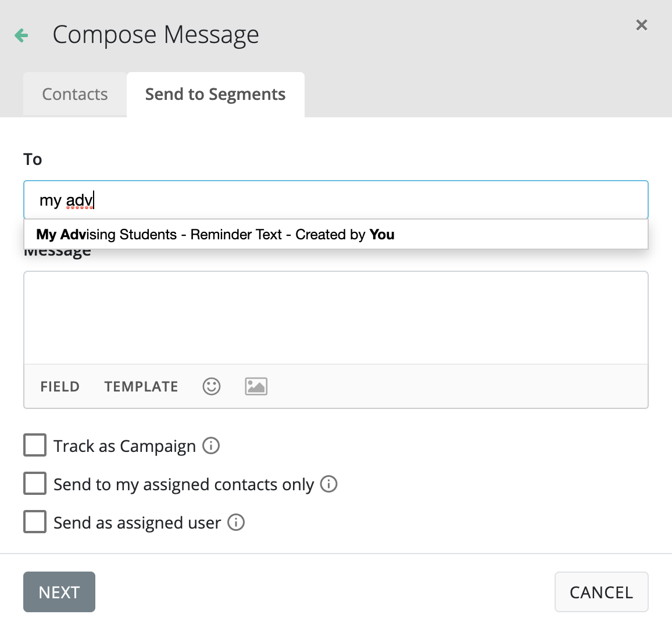Show info for assigned contacts only option

pos(329,484)
